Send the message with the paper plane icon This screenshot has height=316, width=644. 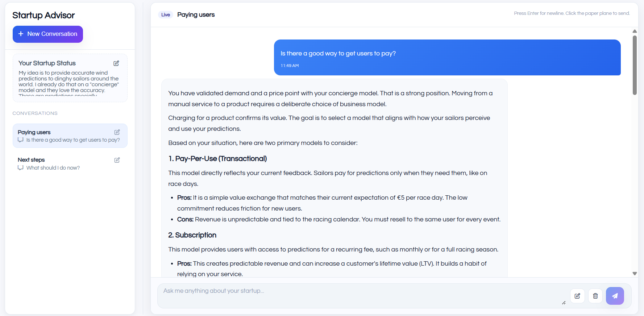tap(615, 296)
